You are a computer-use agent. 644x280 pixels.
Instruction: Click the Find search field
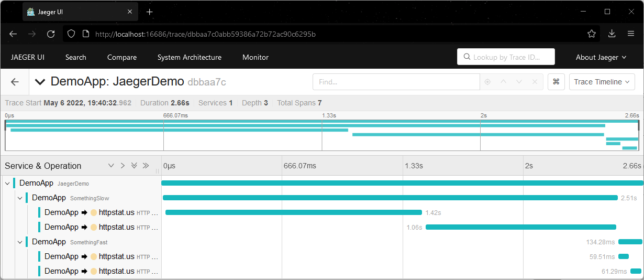[x=396, y=82]
